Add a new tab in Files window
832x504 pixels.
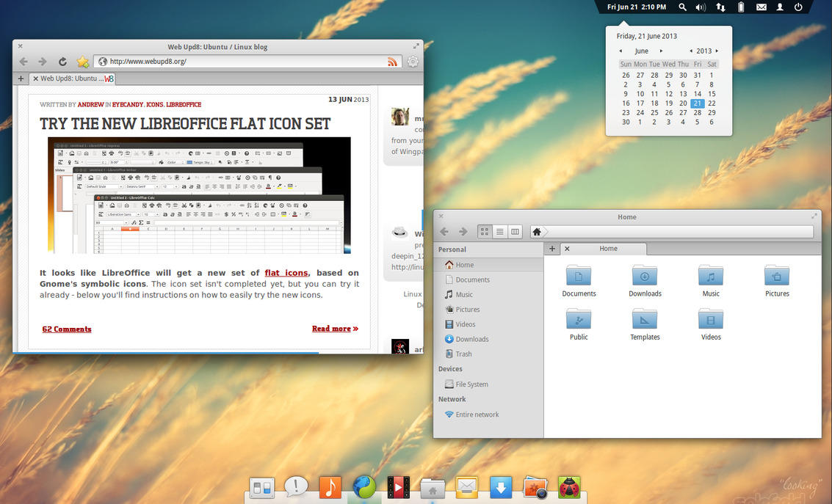[x=551, y=249]
